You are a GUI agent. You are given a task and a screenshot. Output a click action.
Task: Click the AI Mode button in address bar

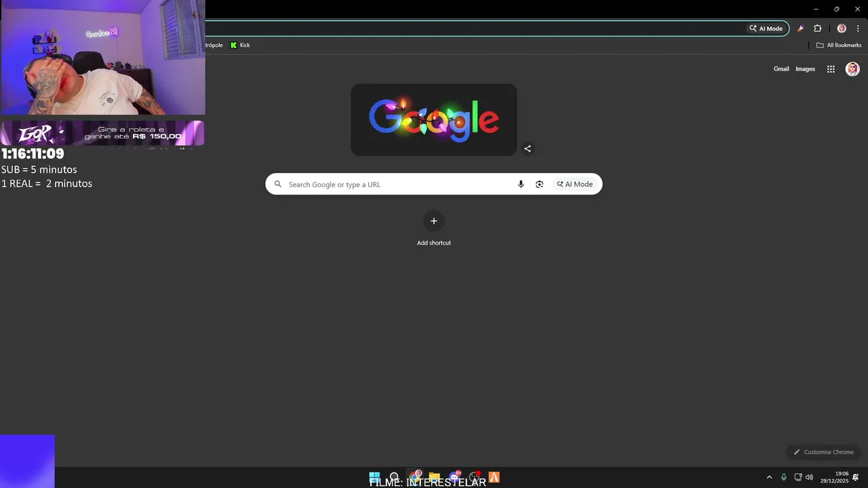click(x=766, y=28)
